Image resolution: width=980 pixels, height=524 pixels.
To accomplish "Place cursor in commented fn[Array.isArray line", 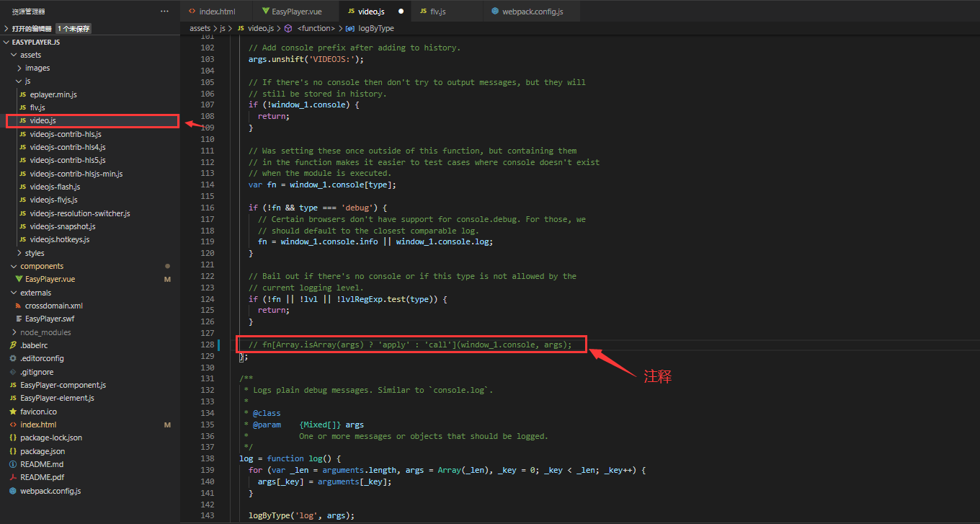I will point(410,345).
